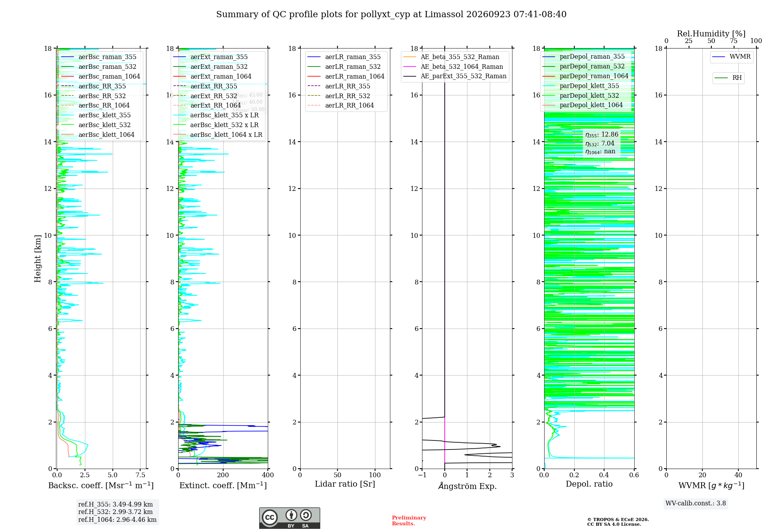783x532 pixels.
Task: Click ref.H_355: 3.49-4.99 km text
Action: pos(115,504)
